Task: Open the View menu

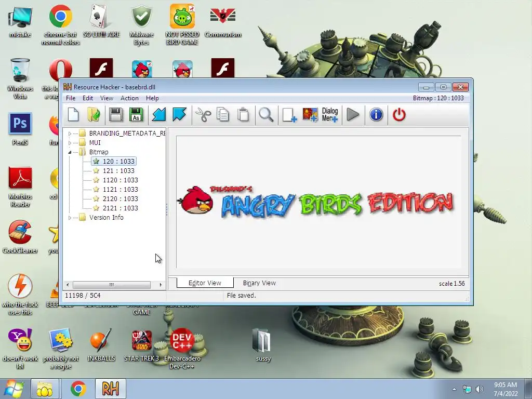Action: pos(107,98)
